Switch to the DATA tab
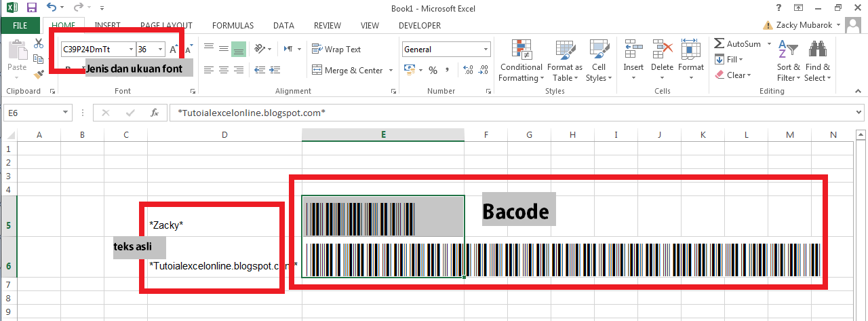 283,25
